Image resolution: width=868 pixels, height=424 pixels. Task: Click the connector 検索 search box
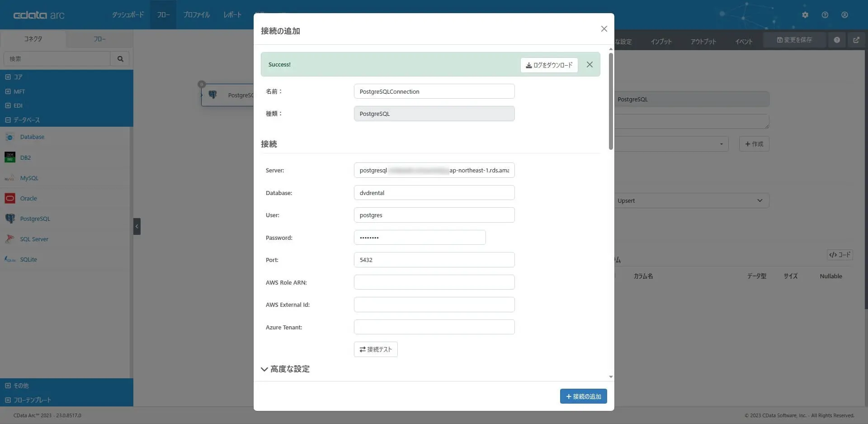[57, 59]
